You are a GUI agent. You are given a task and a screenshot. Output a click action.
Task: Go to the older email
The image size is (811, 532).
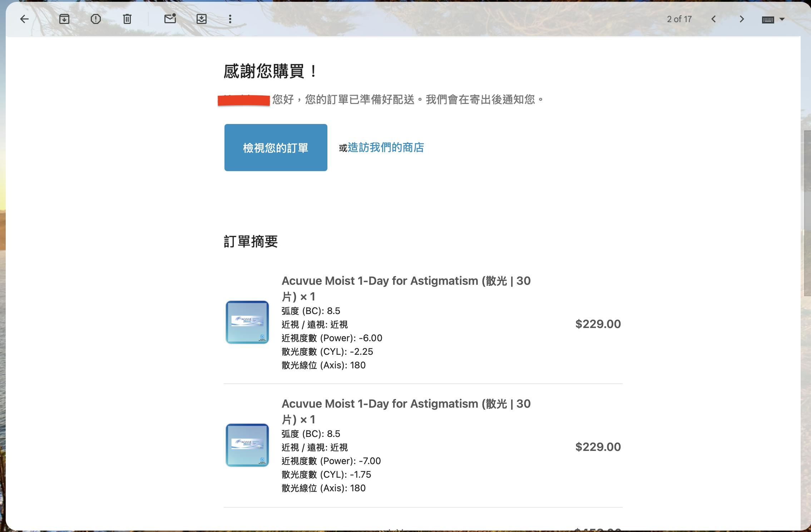[x=742, y=19]
